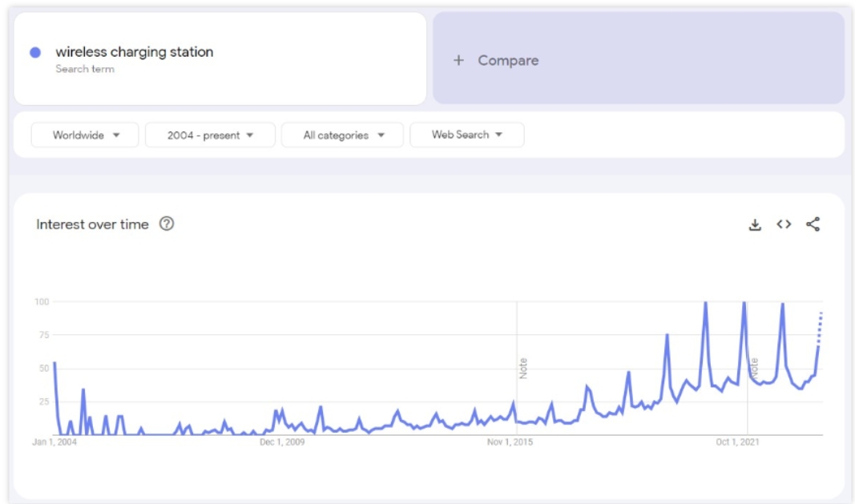Expand the Worldwide region dropdown

click(x=85, y=135)
